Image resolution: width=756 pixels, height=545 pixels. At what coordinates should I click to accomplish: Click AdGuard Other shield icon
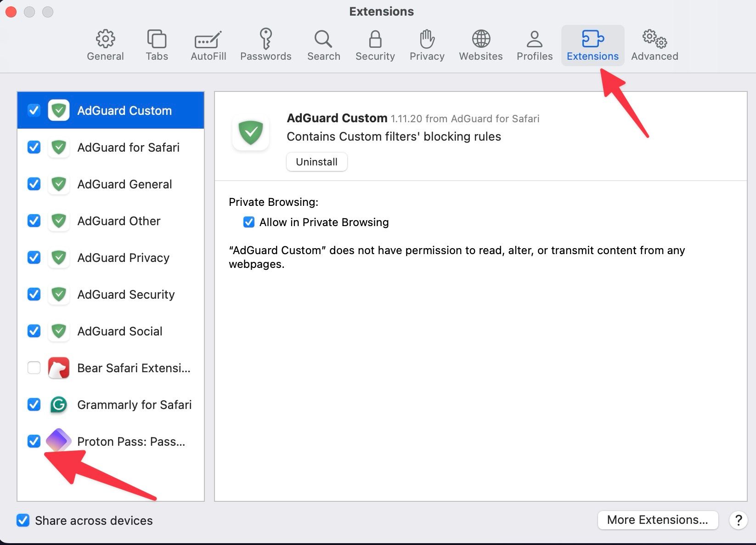click(59, 221)
